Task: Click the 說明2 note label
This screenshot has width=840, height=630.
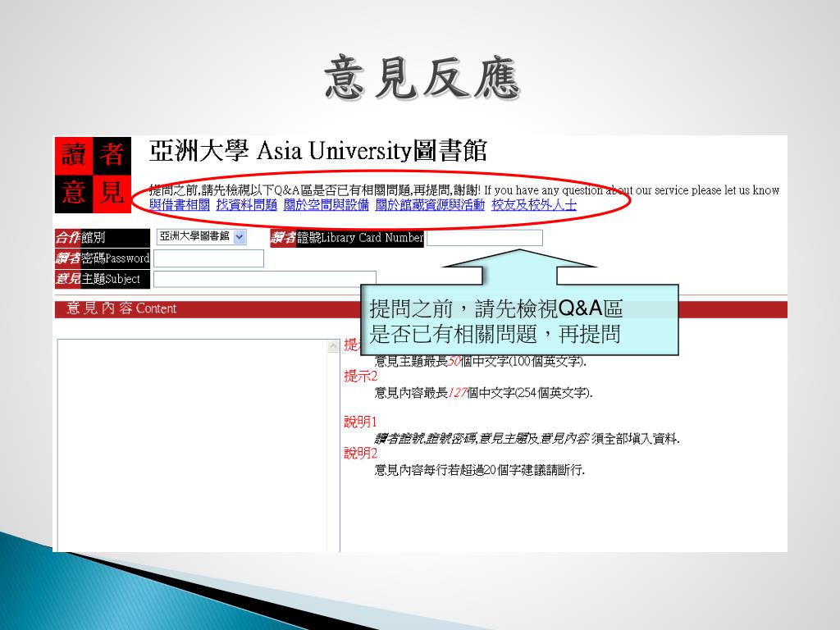Action: click(x=361, y=453)
